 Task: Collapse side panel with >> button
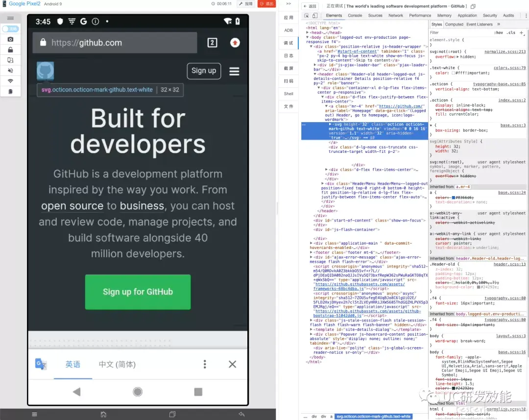click(x=289, y=4)
